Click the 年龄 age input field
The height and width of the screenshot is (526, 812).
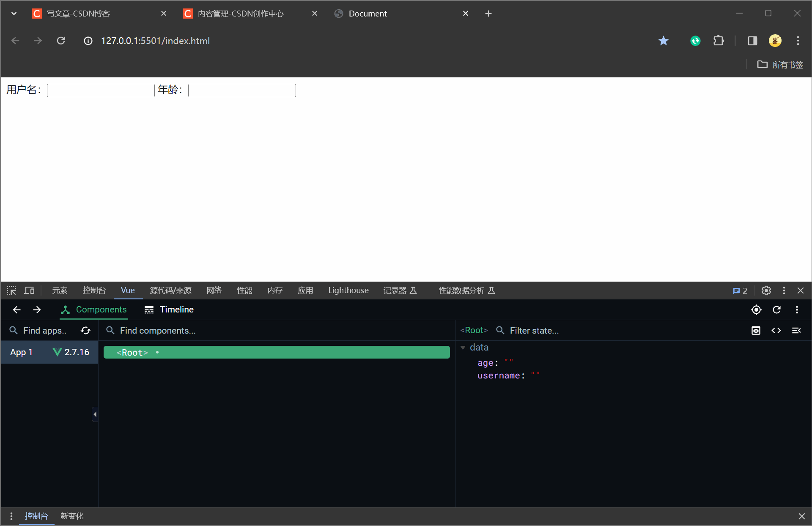tap(241, 90)
